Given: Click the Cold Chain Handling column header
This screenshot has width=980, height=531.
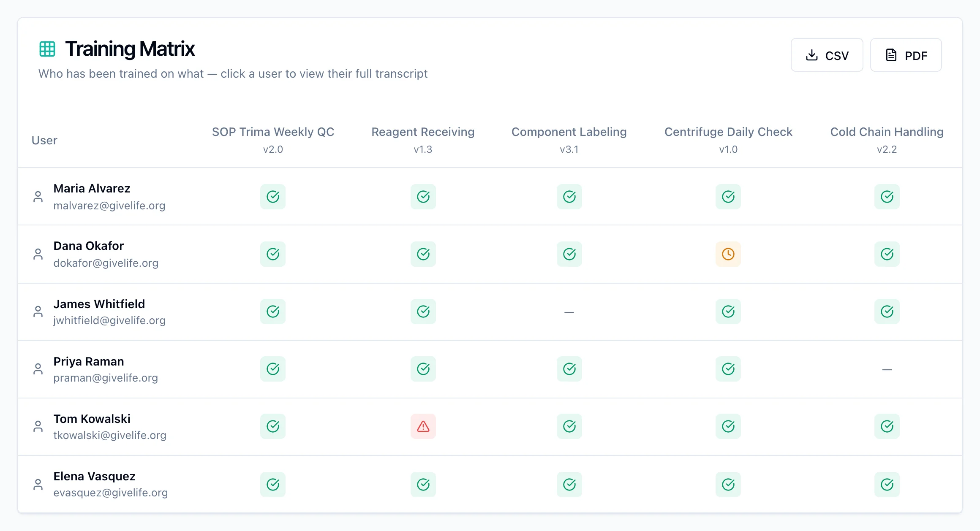Looking at the screenshot, I should pyautogui.click(x=887, y=140).
